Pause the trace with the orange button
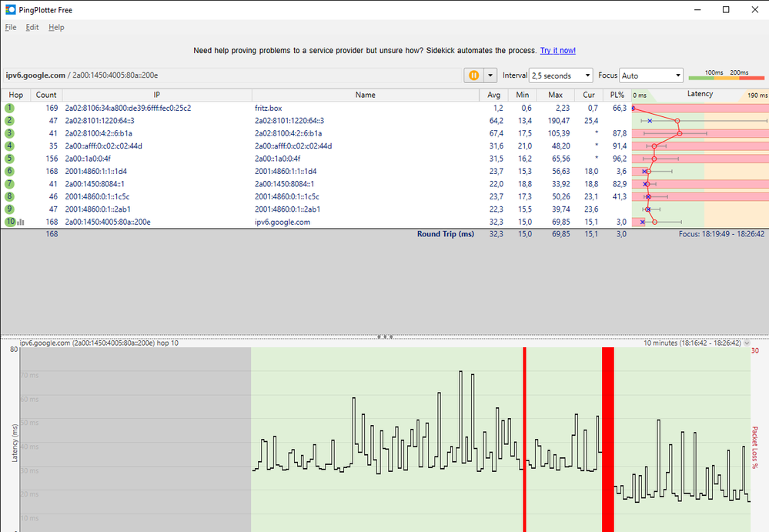Viewport: 769px width, 532px height. 473,75
